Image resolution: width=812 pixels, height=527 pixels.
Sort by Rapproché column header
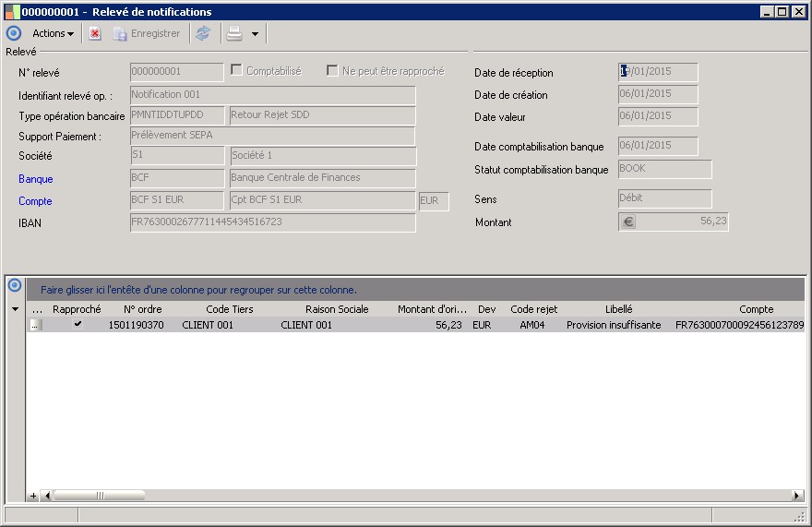tap(77, 309)
